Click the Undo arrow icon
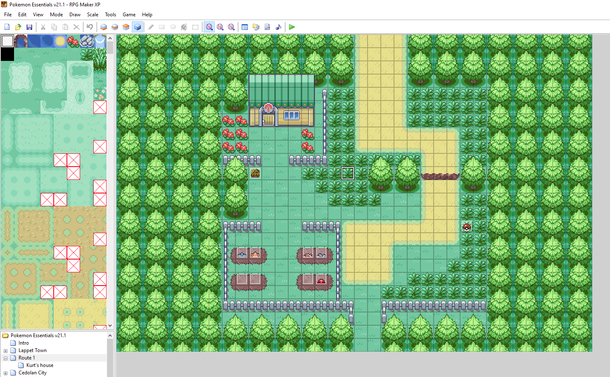This screenshot has width=610, height=377. [90, 27]
